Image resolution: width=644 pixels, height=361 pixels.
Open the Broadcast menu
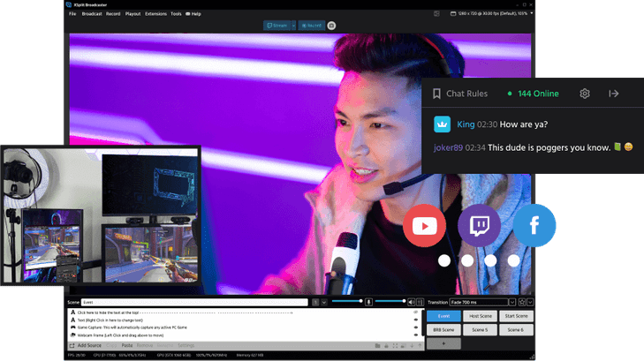92,13
